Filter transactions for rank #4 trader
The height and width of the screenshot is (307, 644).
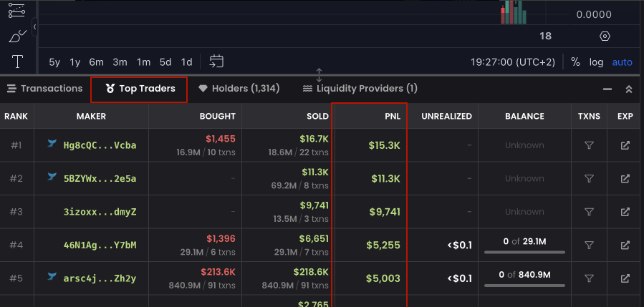(x=589, y=245)
